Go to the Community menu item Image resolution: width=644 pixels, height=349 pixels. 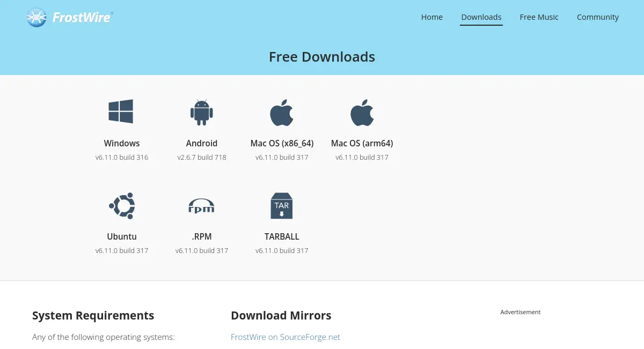click(x=598, y=17)
